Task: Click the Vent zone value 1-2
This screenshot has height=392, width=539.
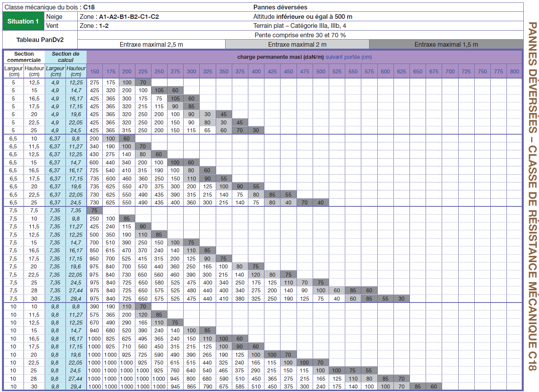Action: pos(104,26)
